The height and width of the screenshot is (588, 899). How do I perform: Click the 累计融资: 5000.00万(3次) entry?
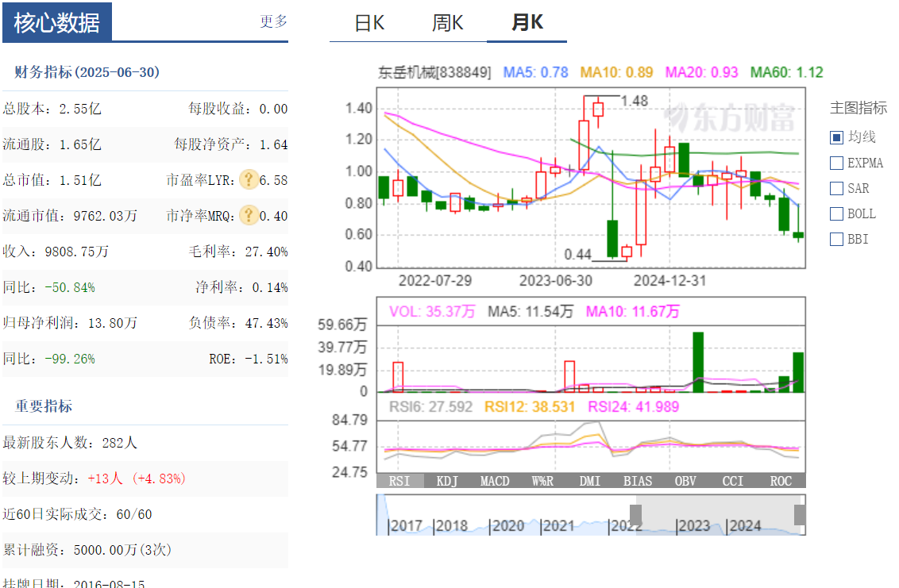tap(87, 550)
